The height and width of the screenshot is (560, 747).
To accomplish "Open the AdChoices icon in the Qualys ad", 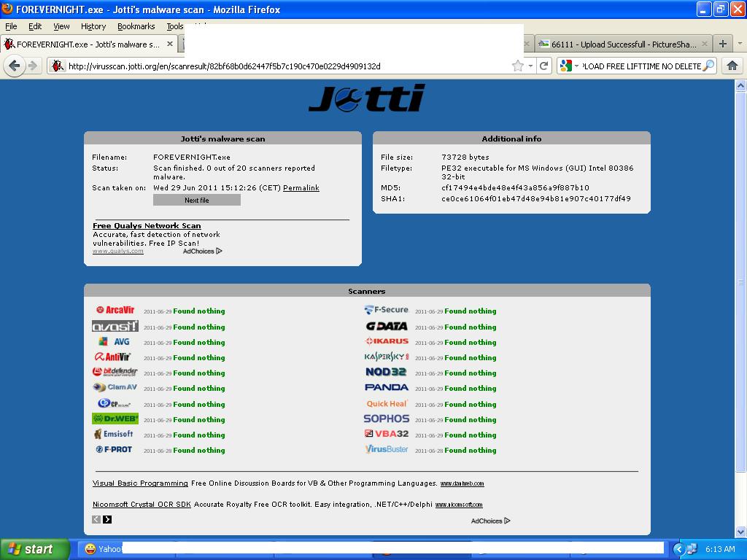I will click(x=219, y=251).
